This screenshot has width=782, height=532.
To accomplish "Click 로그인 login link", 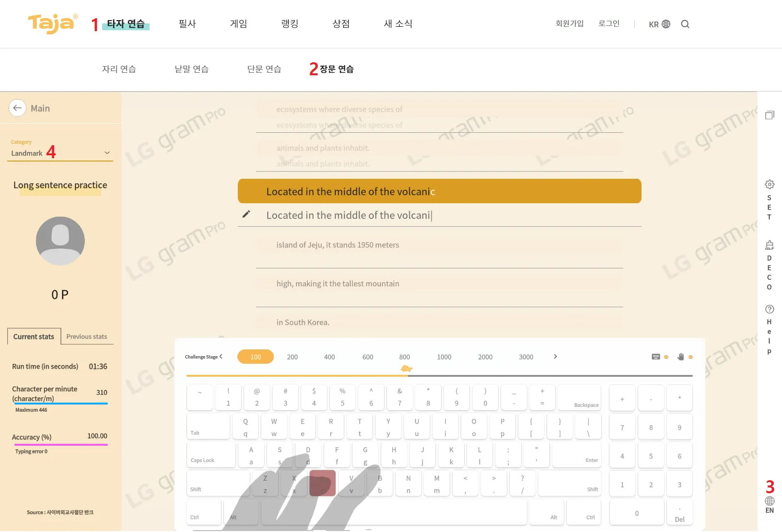I will click(609, 23).
